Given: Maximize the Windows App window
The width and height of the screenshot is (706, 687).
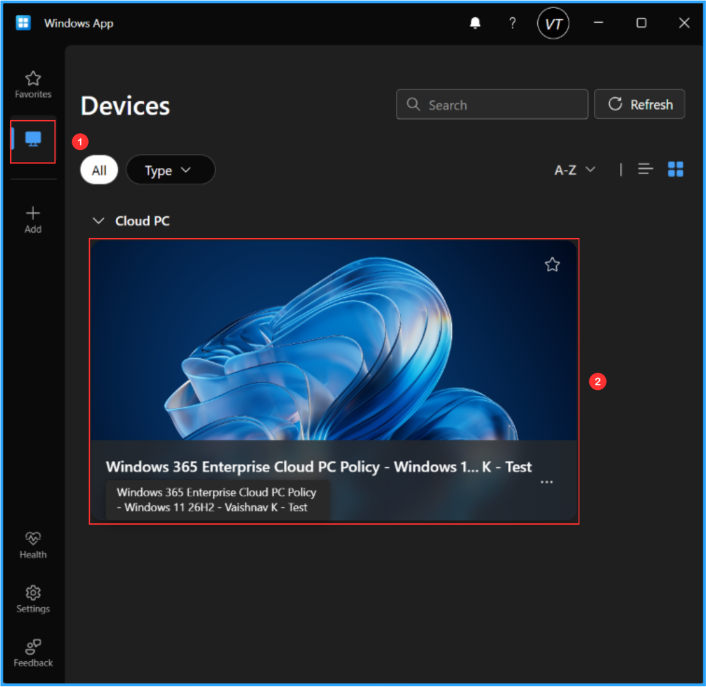Looking at the screenshot, I should click(x=641, y=23).
